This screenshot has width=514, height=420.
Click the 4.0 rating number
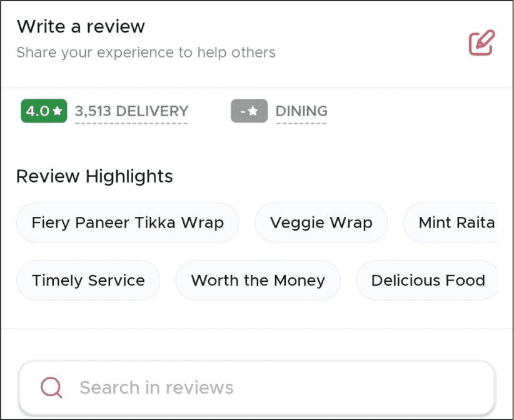tap(38, 111)
